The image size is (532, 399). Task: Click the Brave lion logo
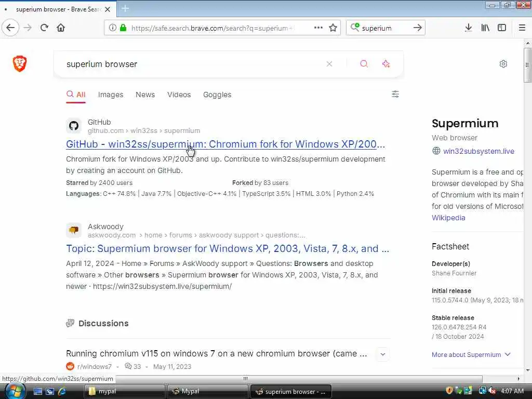(x=20, y=63)
